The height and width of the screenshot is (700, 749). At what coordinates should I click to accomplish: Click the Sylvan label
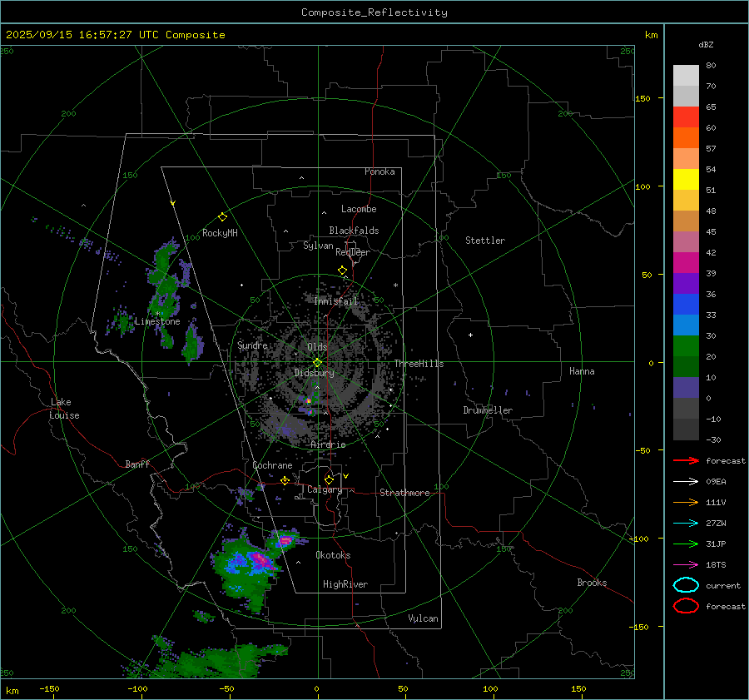318,246
